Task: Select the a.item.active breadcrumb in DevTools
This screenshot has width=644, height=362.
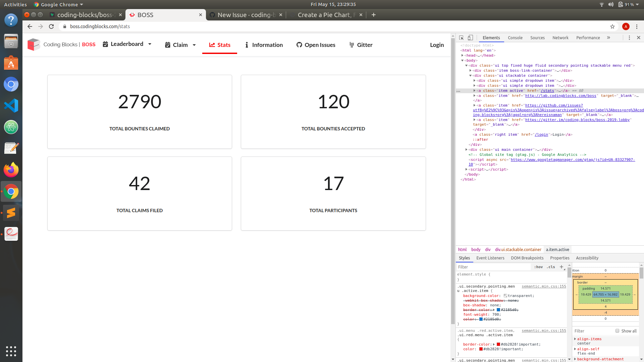Action: pyautogui.click(x=557, y=249)
